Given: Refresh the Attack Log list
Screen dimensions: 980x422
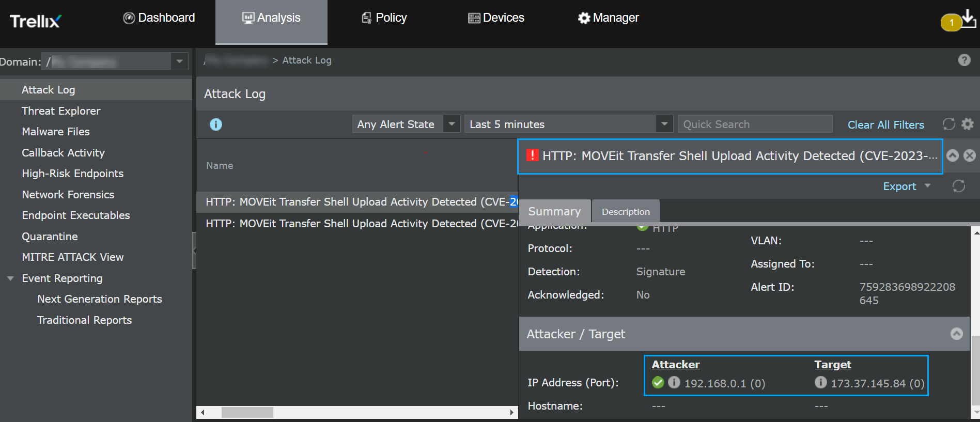Looking at the screenshot, I should (948, 124).
